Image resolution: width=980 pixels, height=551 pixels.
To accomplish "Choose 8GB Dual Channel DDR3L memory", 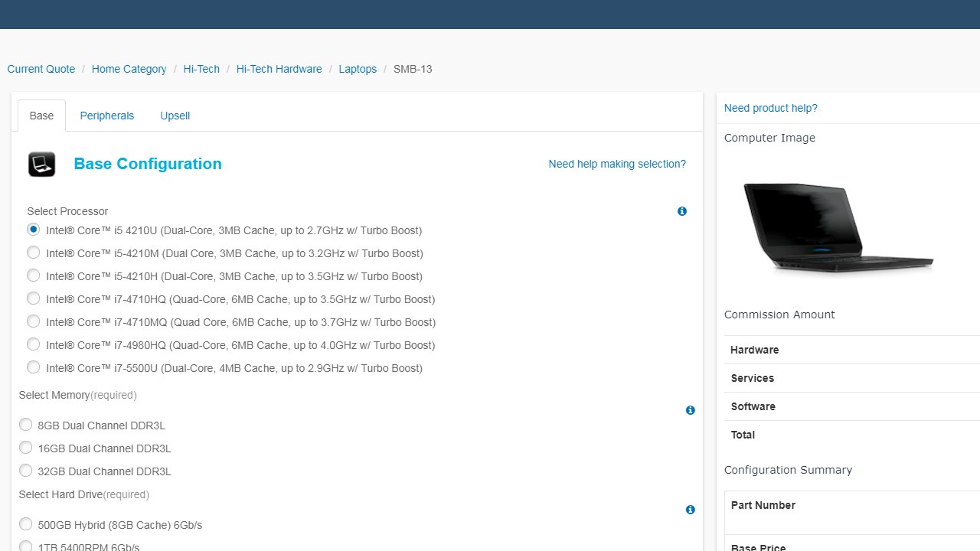I will pyautogui.click(x=25, y=425).
